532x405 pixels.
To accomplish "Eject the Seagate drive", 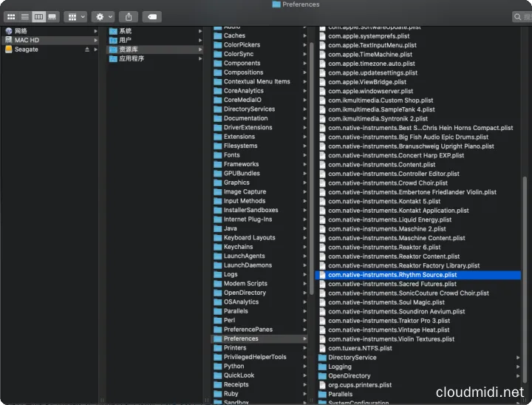I will [x=87, y=50].
